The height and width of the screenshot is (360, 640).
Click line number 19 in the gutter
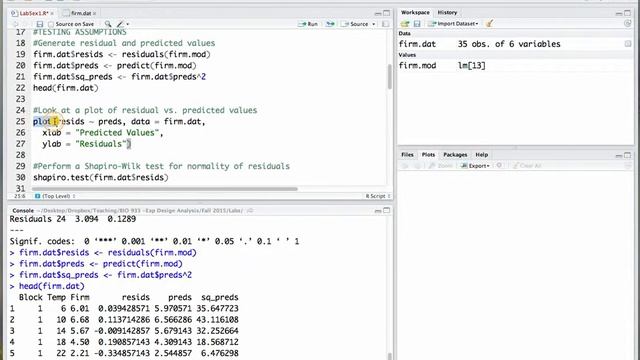[x=20, y=54]
